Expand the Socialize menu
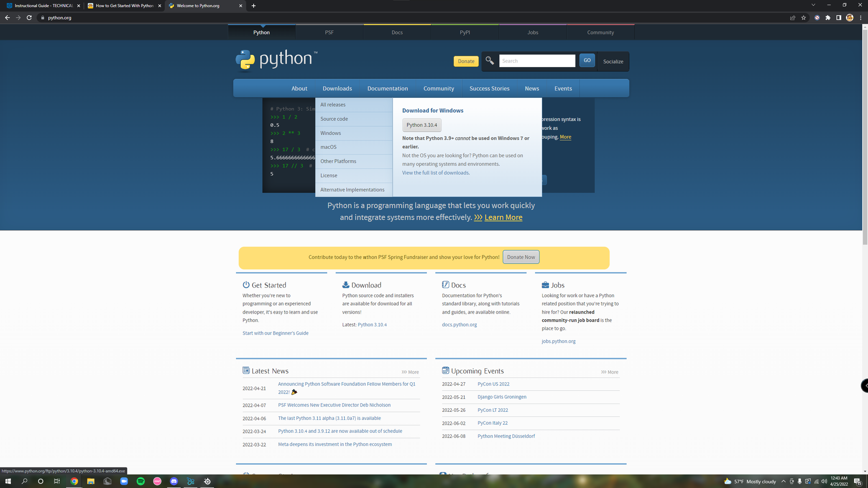Image resolution: width=868 pixels, height=488 pixels. pyautogui.click(x=613, y=61)
